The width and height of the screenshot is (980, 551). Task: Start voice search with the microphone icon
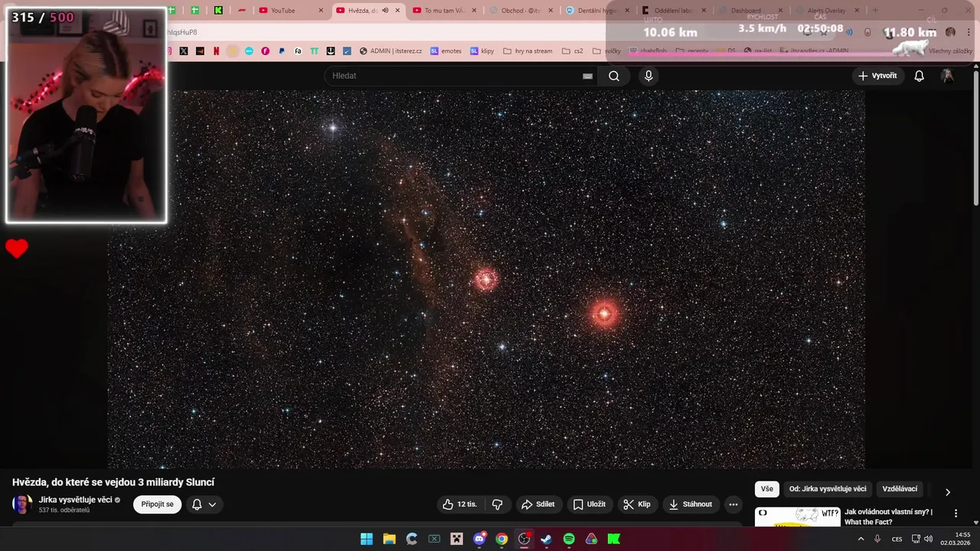(648, 76)
